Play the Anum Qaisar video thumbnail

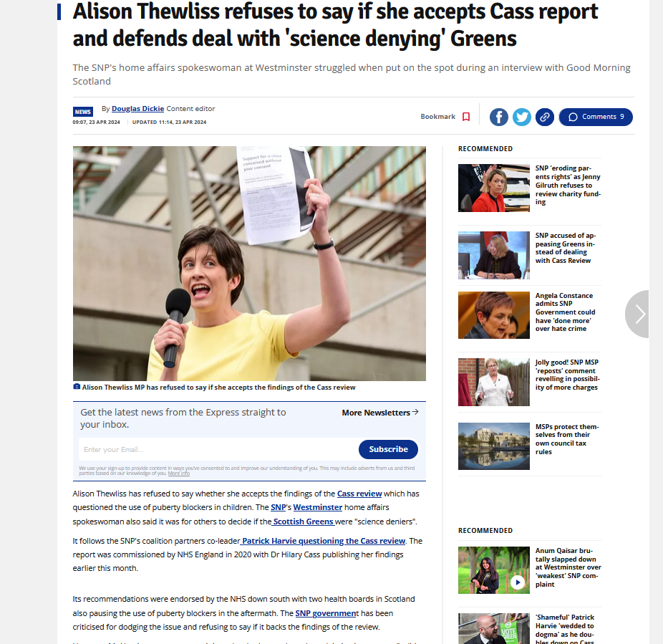point(494,570)
